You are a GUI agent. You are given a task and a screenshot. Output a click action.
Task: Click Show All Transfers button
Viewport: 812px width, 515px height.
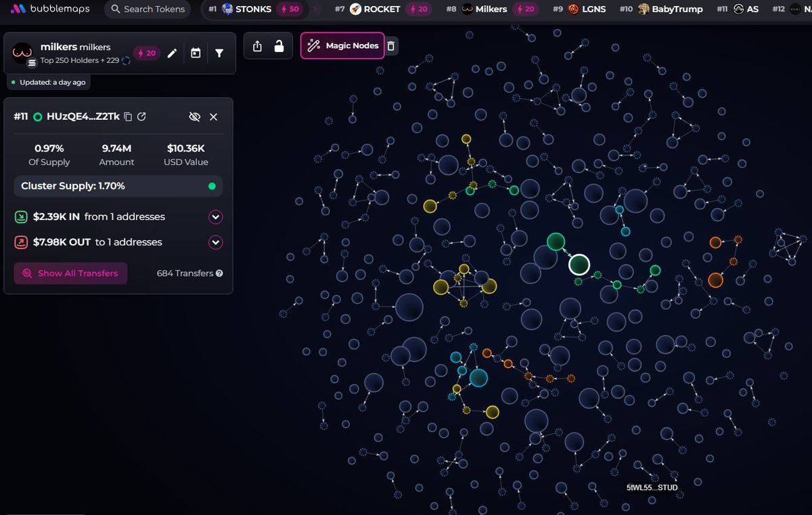pyautogui.click(x=70, y=273)
